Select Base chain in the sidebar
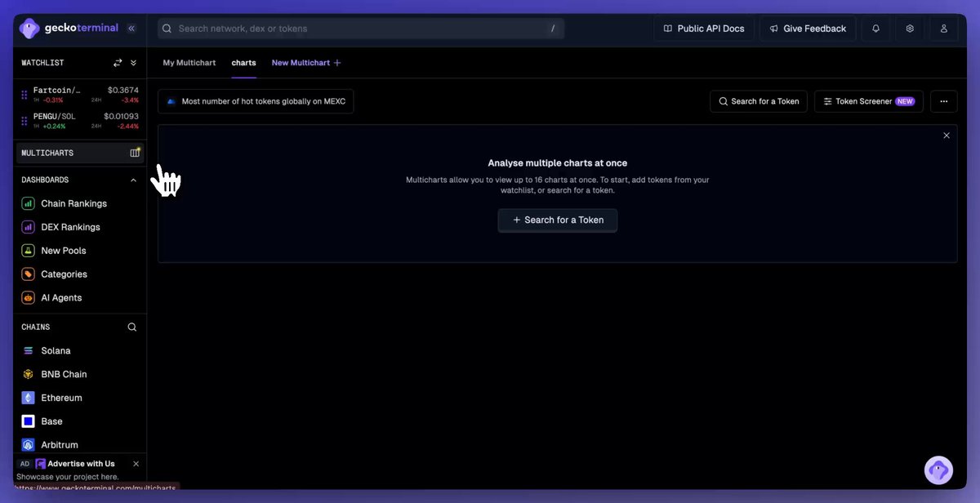 coord(51,421)
